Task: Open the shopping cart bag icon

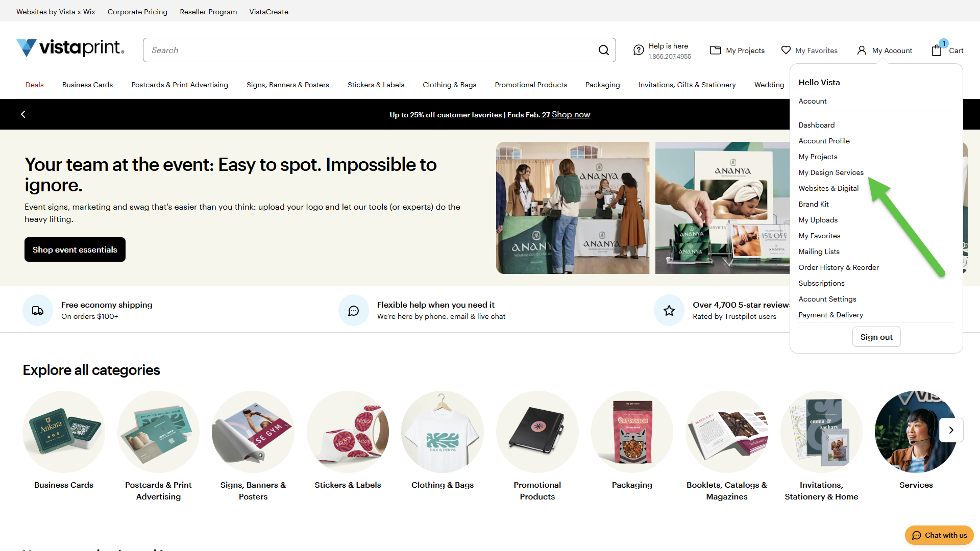Action: [x=937, y=50]
